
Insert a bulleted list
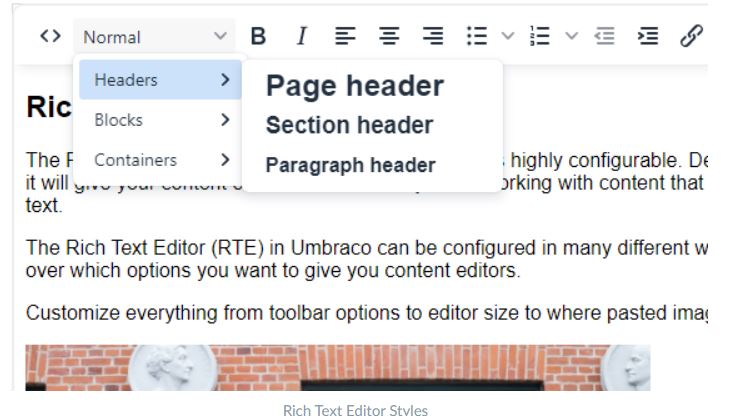477,36
